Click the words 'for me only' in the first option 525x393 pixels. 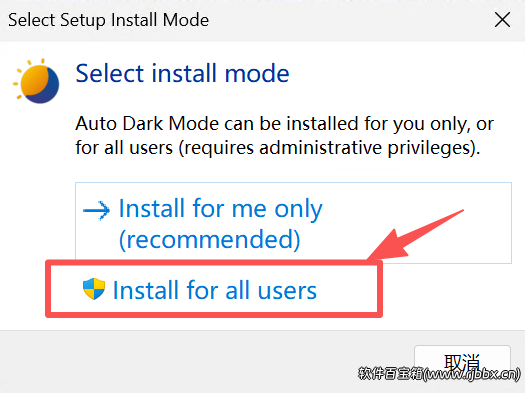(x=257, y=209)
